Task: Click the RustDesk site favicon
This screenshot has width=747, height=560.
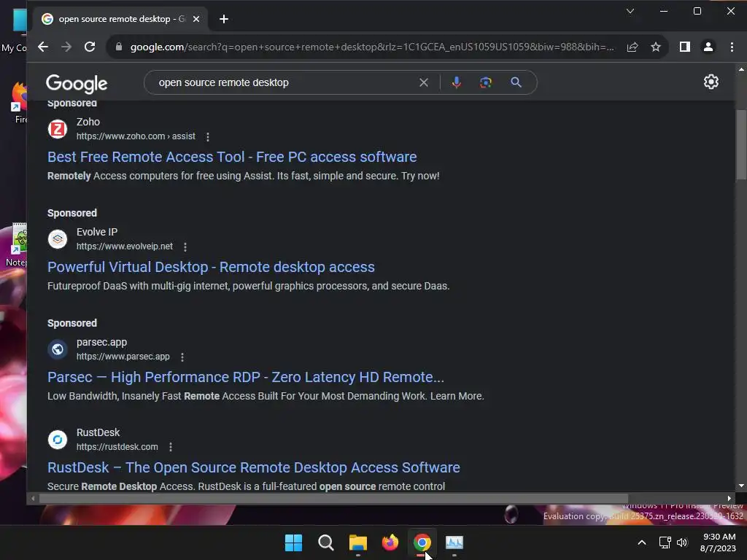Action: click(58, 440)
